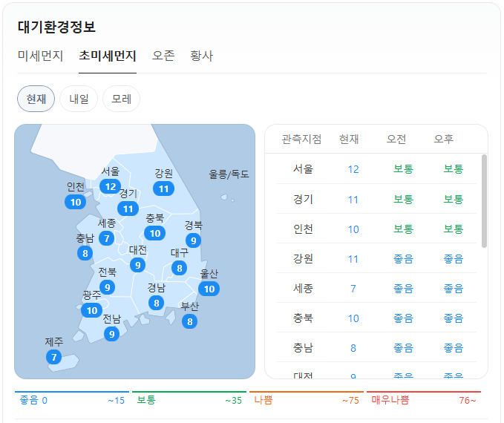Click the 서울 row in the table
Screen dimensions: 504x423
pyautogui.click(x=376, y=168)
